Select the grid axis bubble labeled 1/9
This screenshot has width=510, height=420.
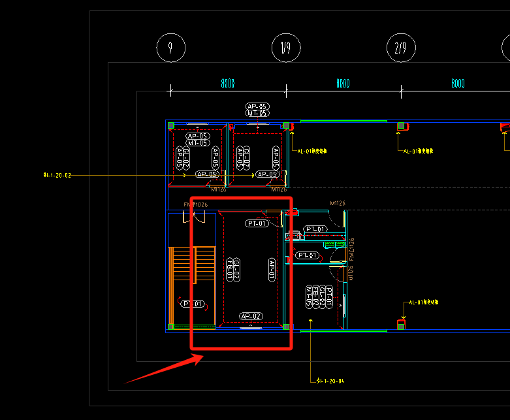[285, 48]
